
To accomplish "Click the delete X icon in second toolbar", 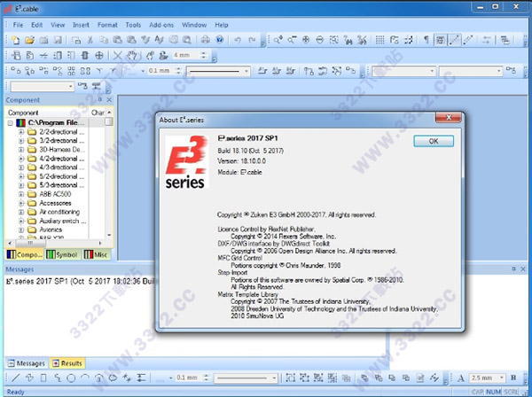I will [117, 55].
